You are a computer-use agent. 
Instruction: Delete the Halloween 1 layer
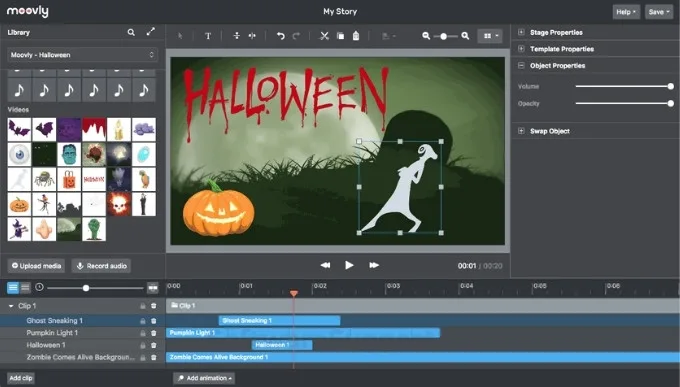[x=154, y=345]
